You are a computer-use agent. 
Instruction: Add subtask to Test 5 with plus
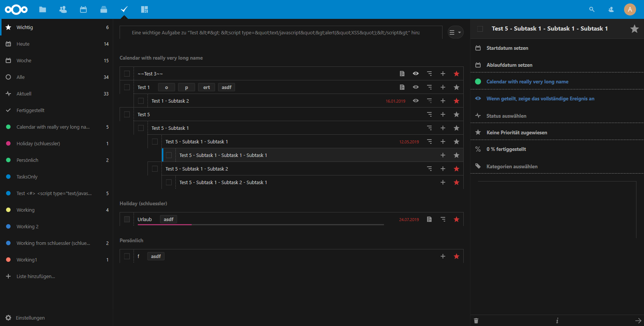click(x=443, y=114)
